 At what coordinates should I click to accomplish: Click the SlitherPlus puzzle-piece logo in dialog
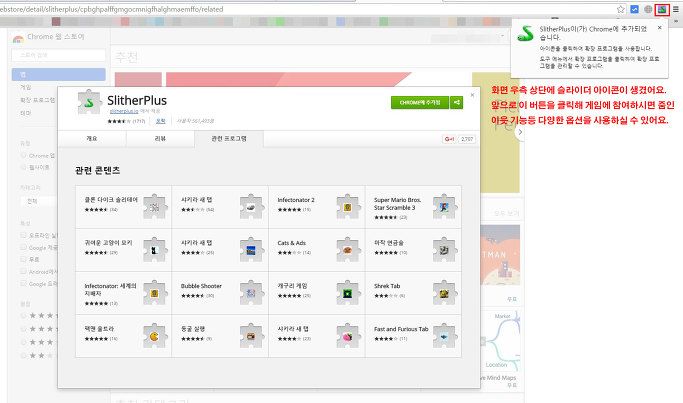pyautogui.click(x=89, y=102)
